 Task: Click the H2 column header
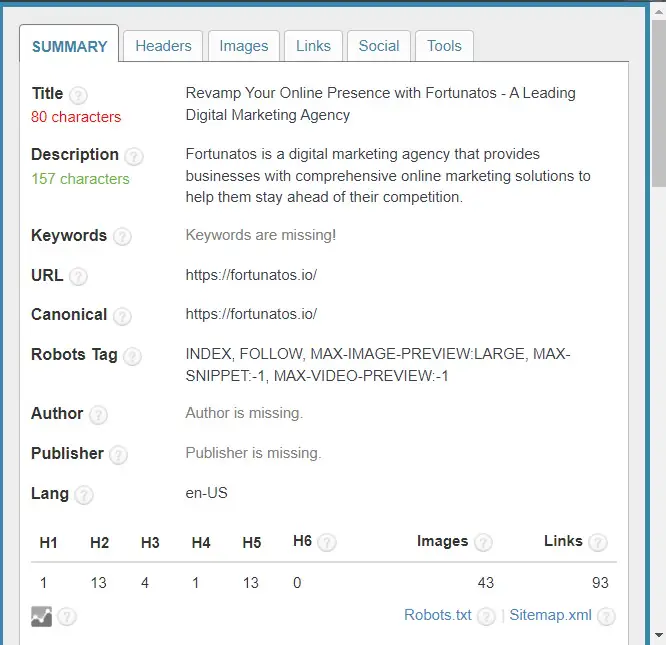click(99, 543)
